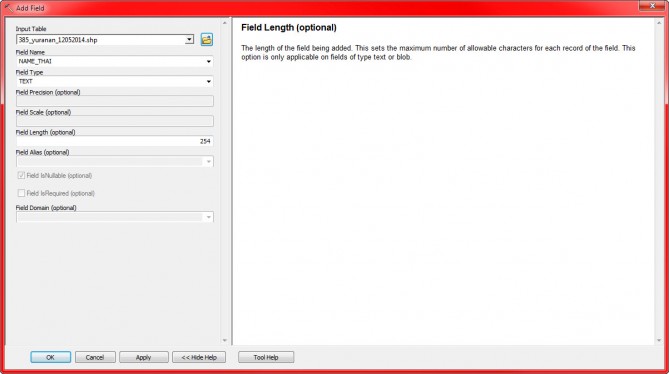Screen dimensions: 669x374
Task: Toggle Field IsRequired checkbox
Action: pos(21,193)
